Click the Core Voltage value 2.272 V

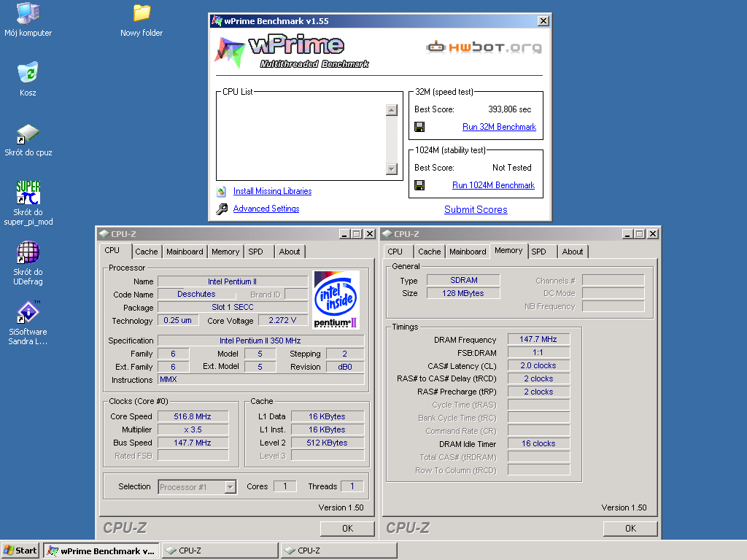pos(282,321)
